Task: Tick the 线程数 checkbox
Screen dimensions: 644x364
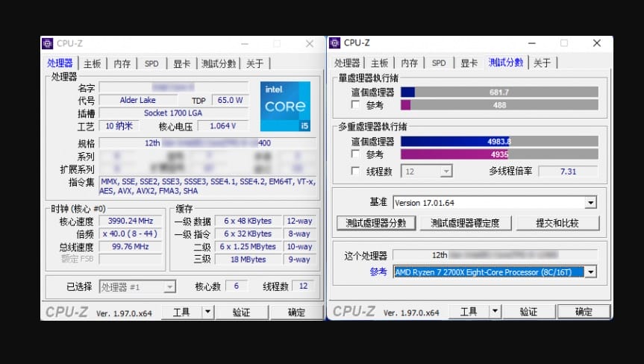Action: pyautogui.click(x=356, y=171)
